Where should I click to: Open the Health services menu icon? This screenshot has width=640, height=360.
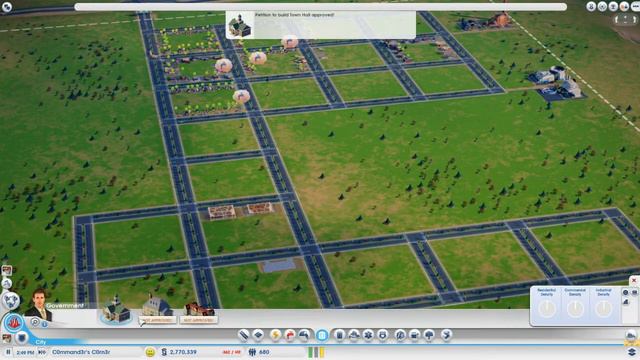click(x=368, y=335)
